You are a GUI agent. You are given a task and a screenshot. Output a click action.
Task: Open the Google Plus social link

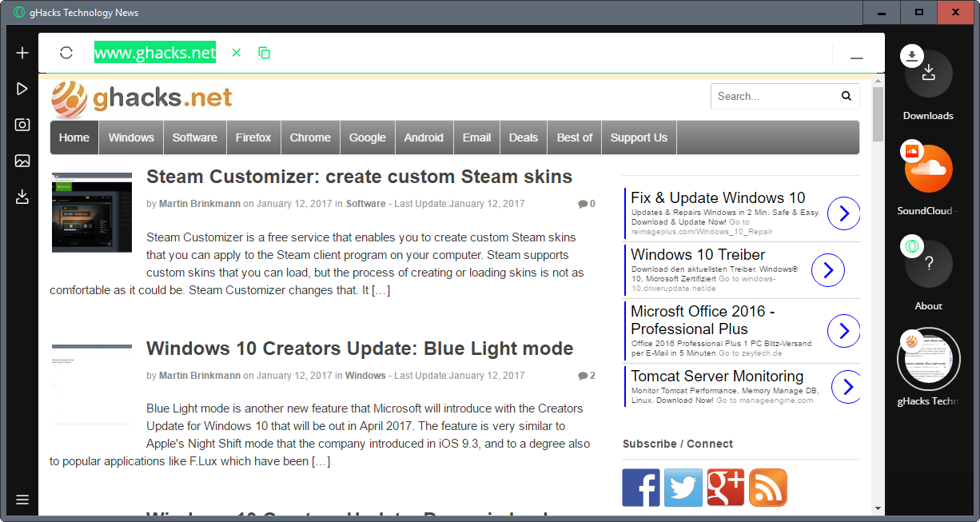(x=726, y=488)
